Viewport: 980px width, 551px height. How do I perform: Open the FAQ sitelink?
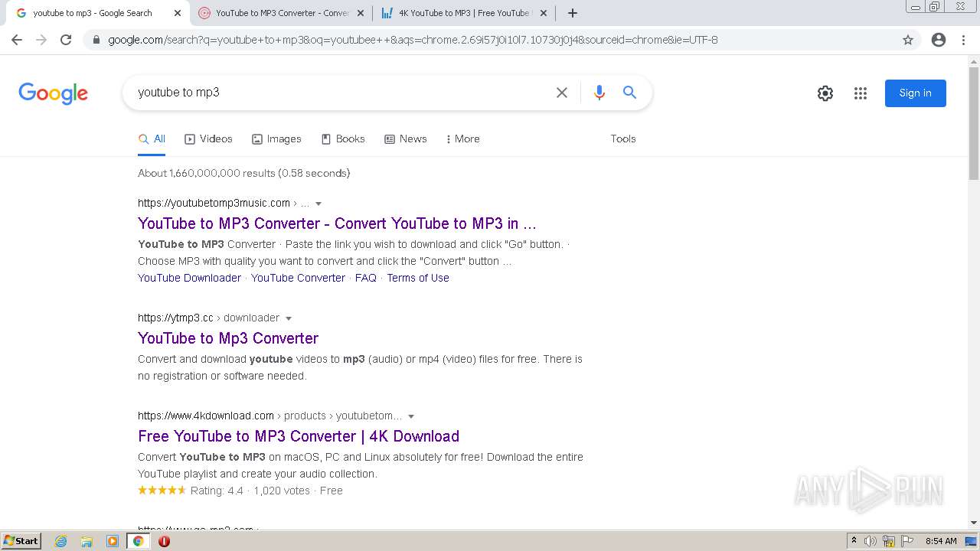click(x=366, y=278)
